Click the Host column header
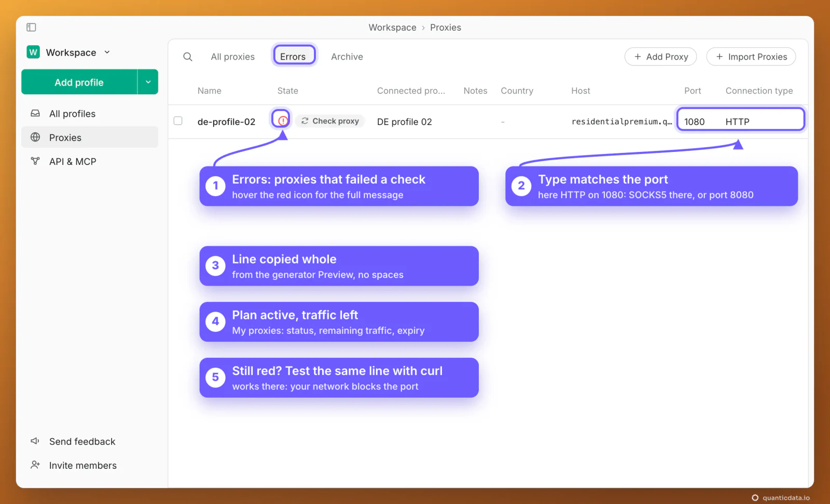830x504 pixels. click(580, 91)
